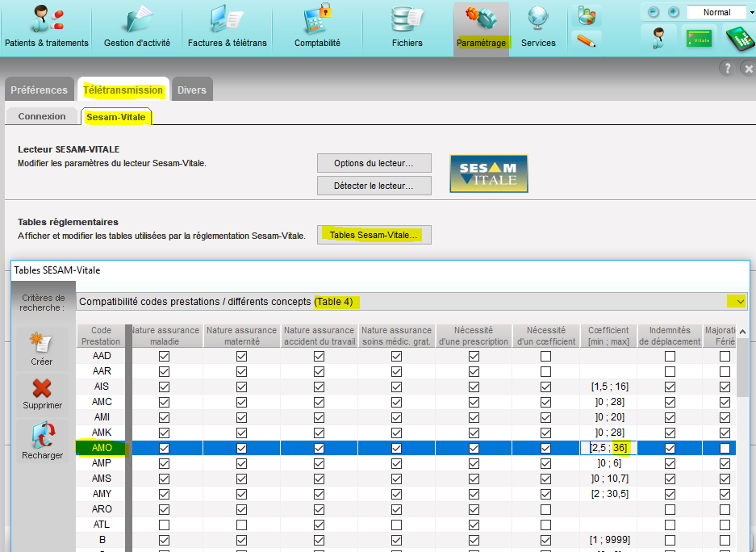The width and height of the screenshot is (756, 552).
Task: Toggle AAR Nécessité d'un coefficient checkbox
Action: (x=545, y=371)
